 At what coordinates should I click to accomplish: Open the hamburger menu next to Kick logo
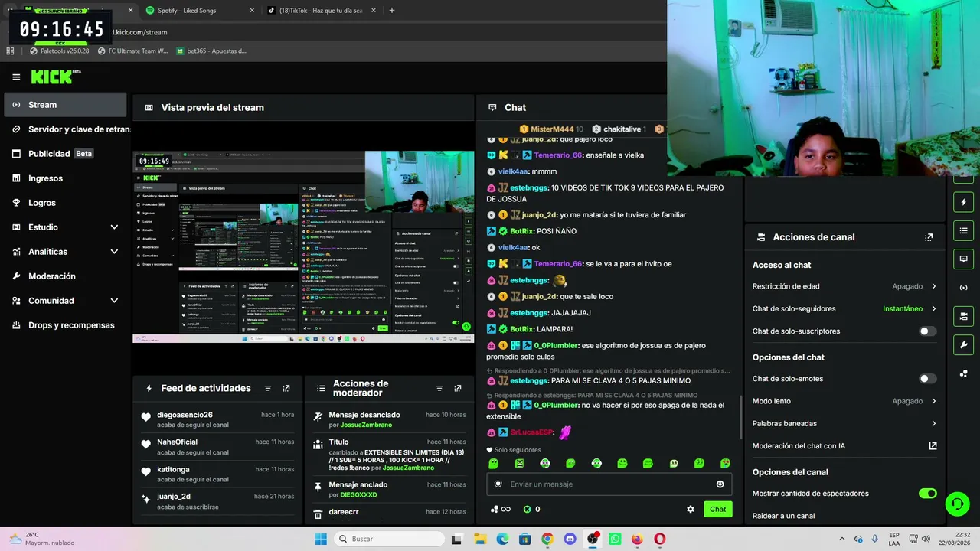coord(16,77)
